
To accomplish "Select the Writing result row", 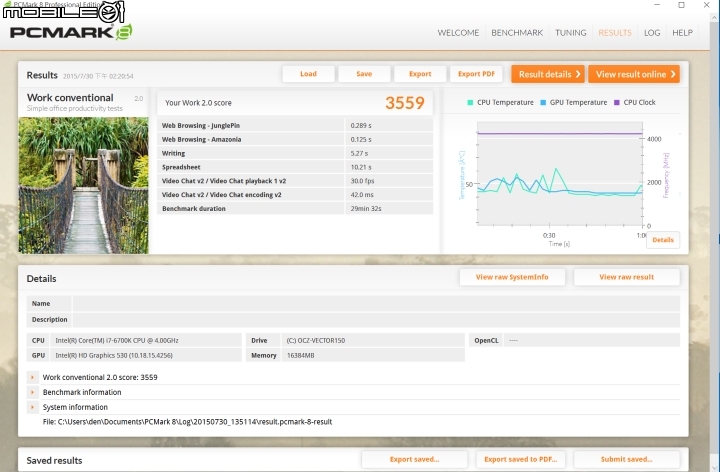I will 295,153.
